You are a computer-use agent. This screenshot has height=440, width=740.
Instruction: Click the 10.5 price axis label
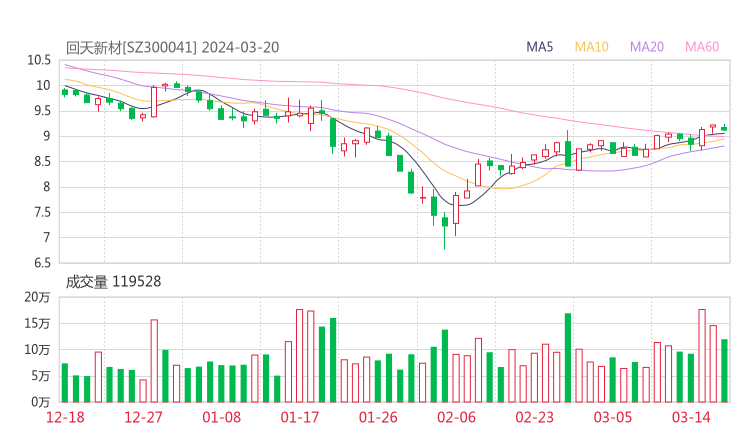(39, 60)
